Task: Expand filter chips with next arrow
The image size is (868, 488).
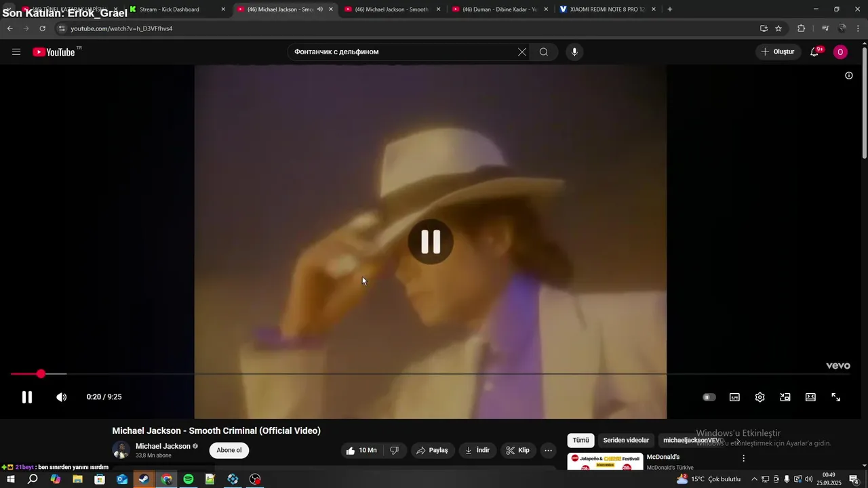Action: point(738,441)
